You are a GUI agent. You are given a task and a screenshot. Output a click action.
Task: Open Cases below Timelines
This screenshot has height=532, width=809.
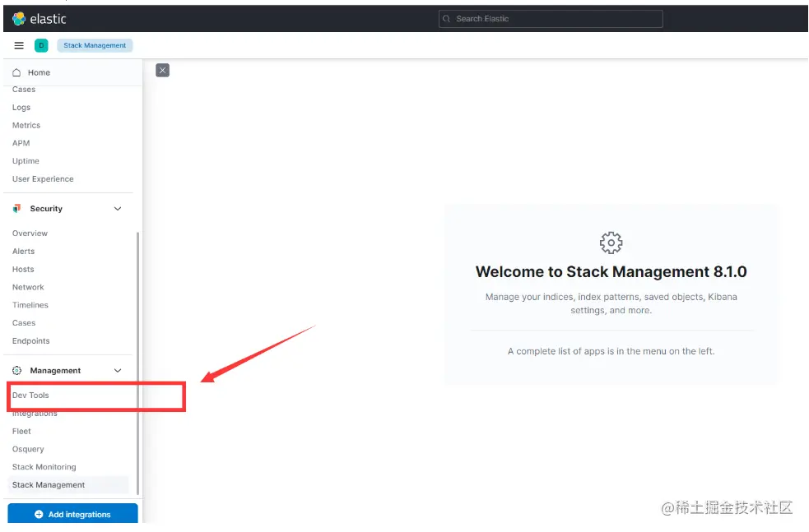click(24, 322)
